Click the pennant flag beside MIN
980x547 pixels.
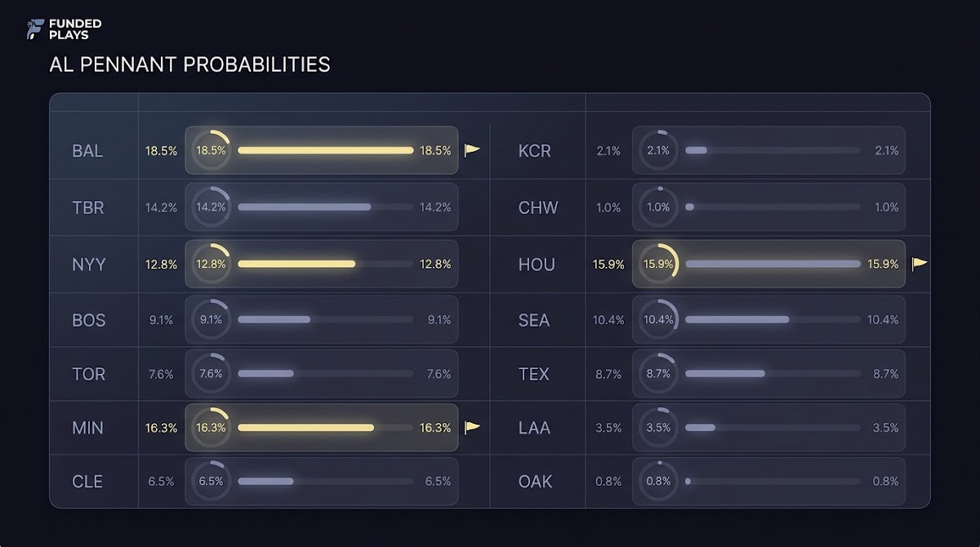pos(472,427)
